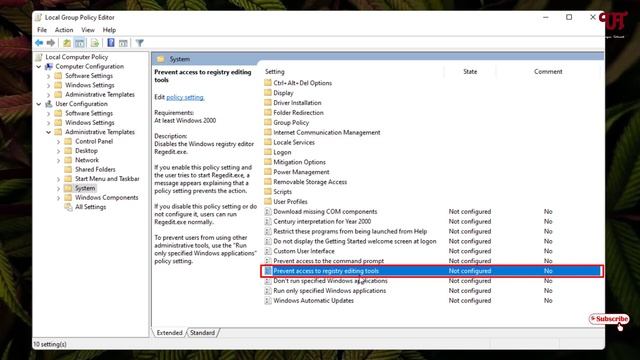The height and width of the screenshot is (360, 640).
Task: Open the Ctrl+Alt+Del Options folder
Action: point(302,83)
